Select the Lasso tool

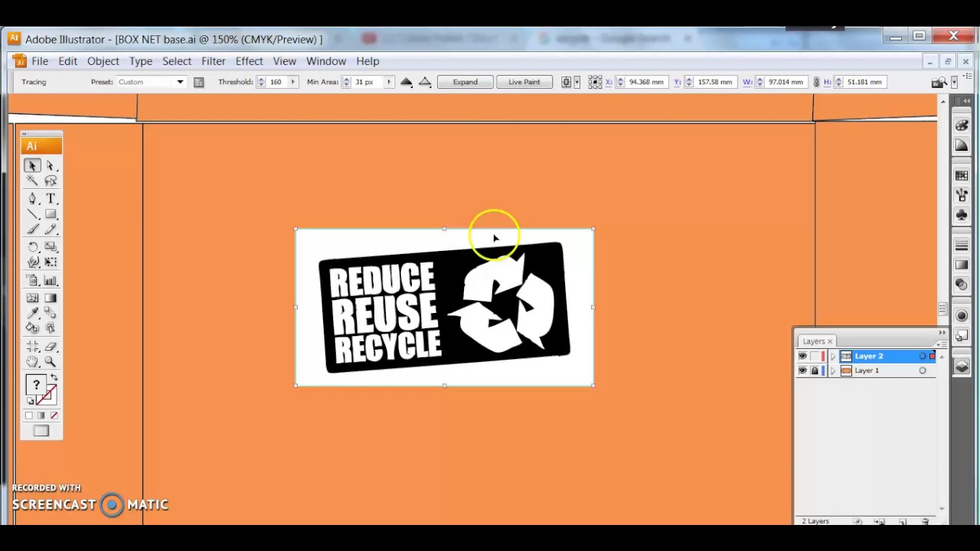pos(51,181)
